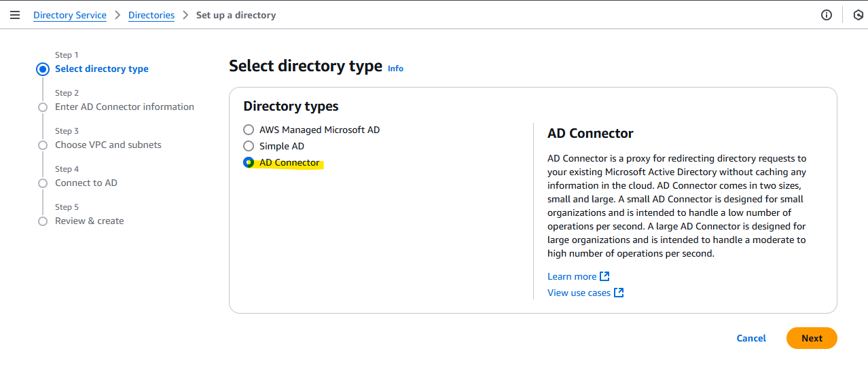Image resolution: width=868 pixels, height=370 pixels.
Task: Click the Step 5 Review & create circle
Action: tap(43, 221)
